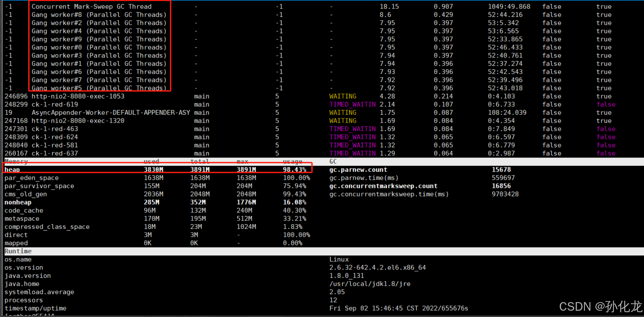This screenshot has width=644, height=317.
Task: Click the AsyncAppender-Worker thread name
Action: [111, 113]
